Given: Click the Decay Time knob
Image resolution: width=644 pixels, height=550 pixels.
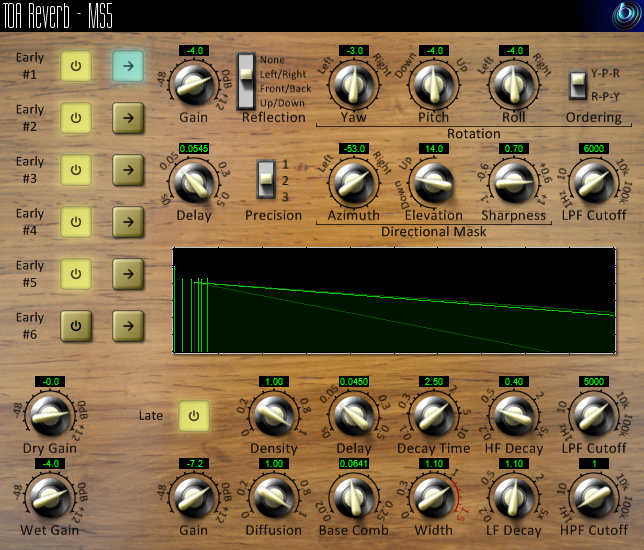Looking at the screenshot, I should [x=434, y=416].
